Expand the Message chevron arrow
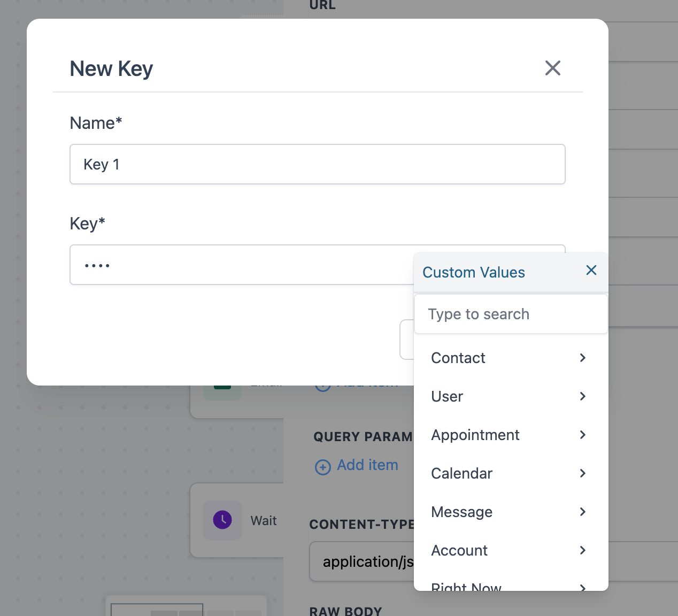678x616 pixels. (x=583, y=512)
